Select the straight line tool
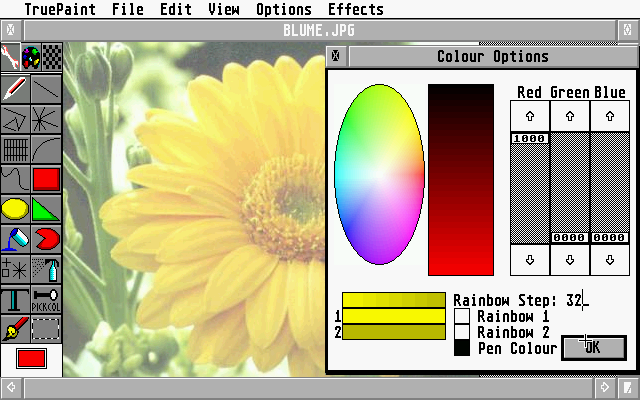Viewport: 640px width, 400px height. point(46,89)
